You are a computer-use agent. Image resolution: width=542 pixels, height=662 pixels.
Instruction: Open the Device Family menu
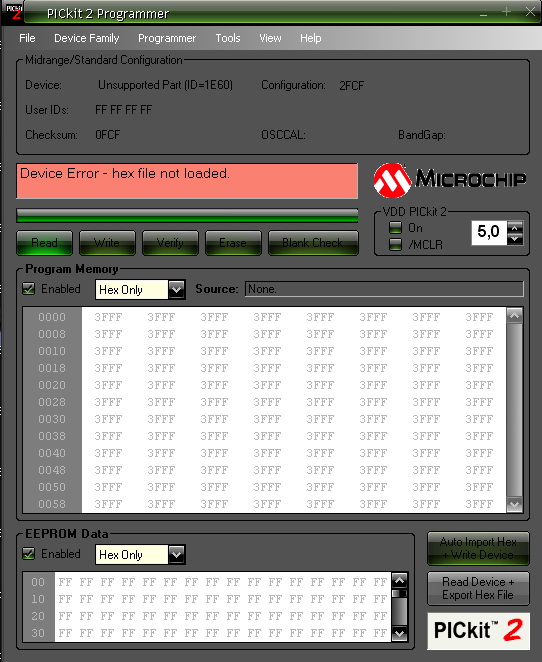click(x=87, y=38)
